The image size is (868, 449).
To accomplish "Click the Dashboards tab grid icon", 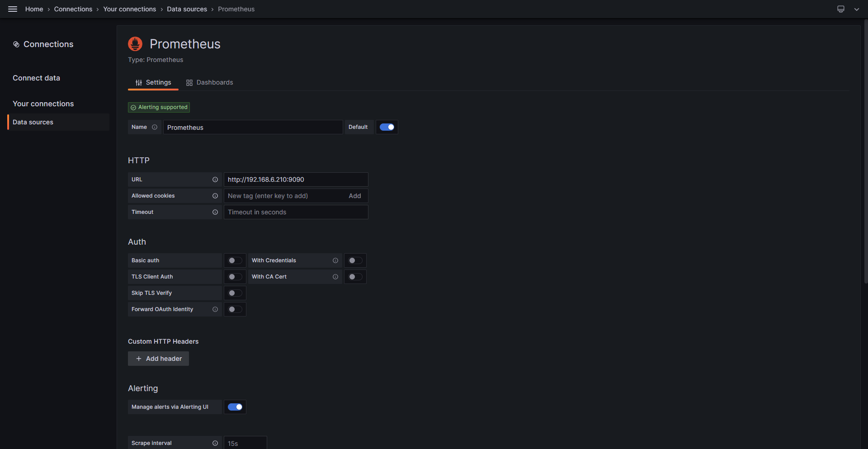I will coord(189,83).
